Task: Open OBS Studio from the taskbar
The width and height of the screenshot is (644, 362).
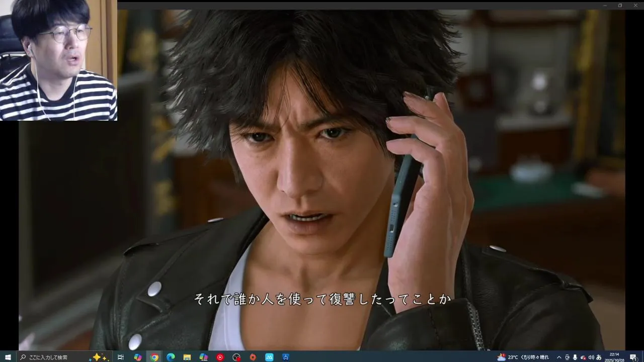Action: [x=236, y=357]
